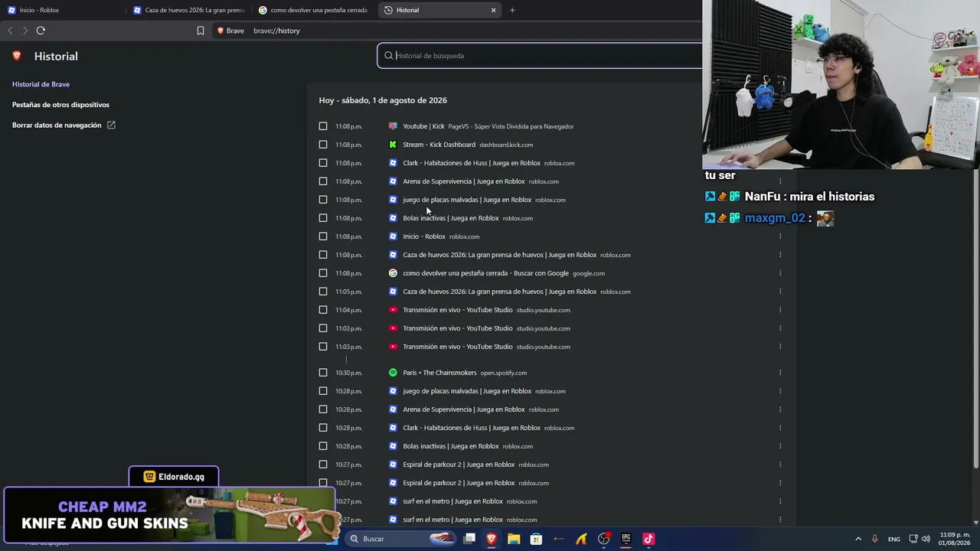
Task: Check the 11:05 'Caza de huevos 2026' checkbox
Action: (323, 292)
